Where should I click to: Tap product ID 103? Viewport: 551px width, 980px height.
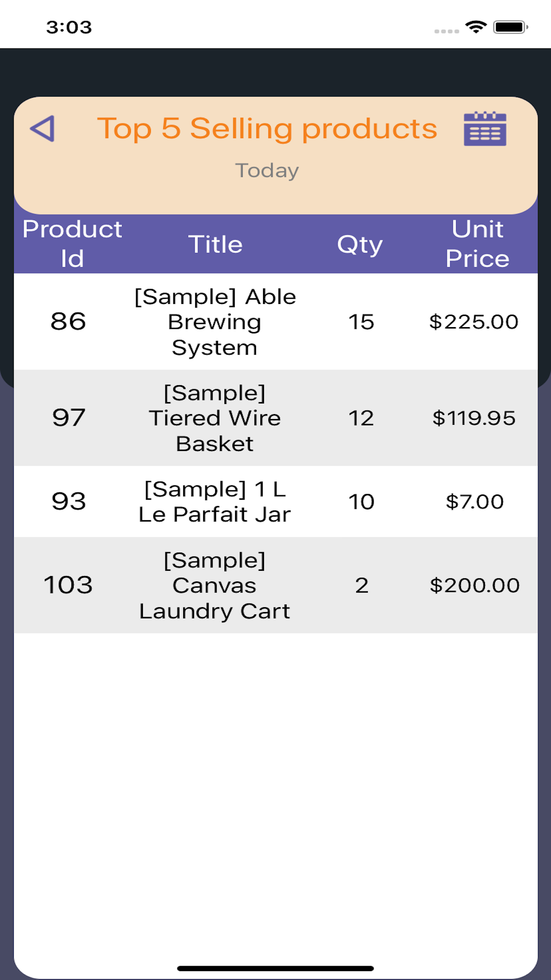68,585
